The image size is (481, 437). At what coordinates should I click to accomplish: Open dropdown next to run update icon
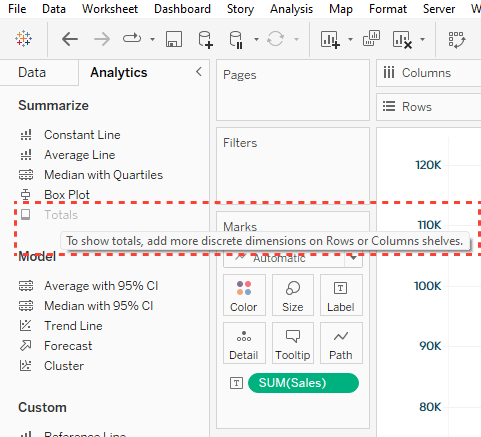point(296,39)
